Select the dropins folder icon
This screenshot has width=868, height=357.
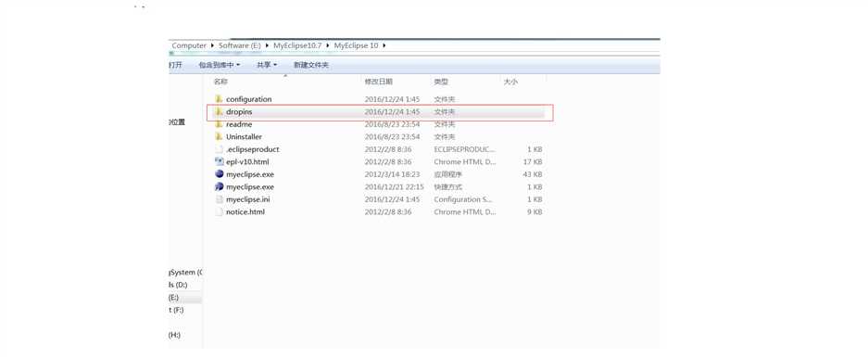[x=220, y=112]
